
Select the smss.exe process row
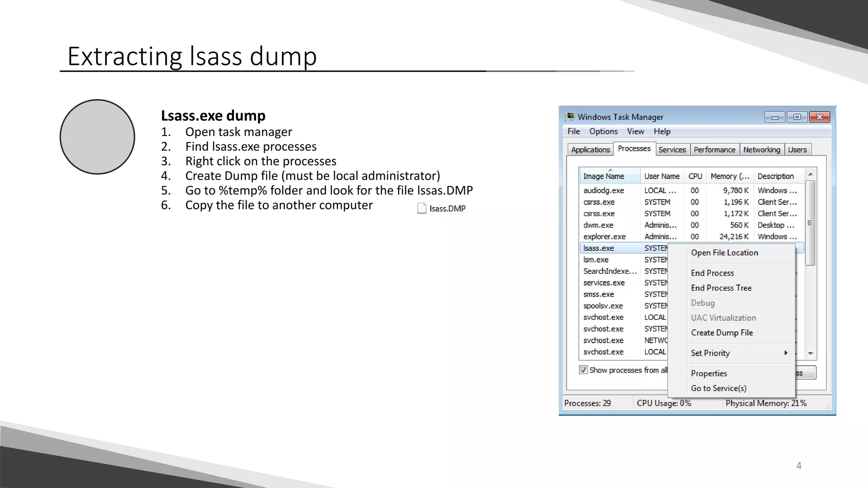point(623,294)
